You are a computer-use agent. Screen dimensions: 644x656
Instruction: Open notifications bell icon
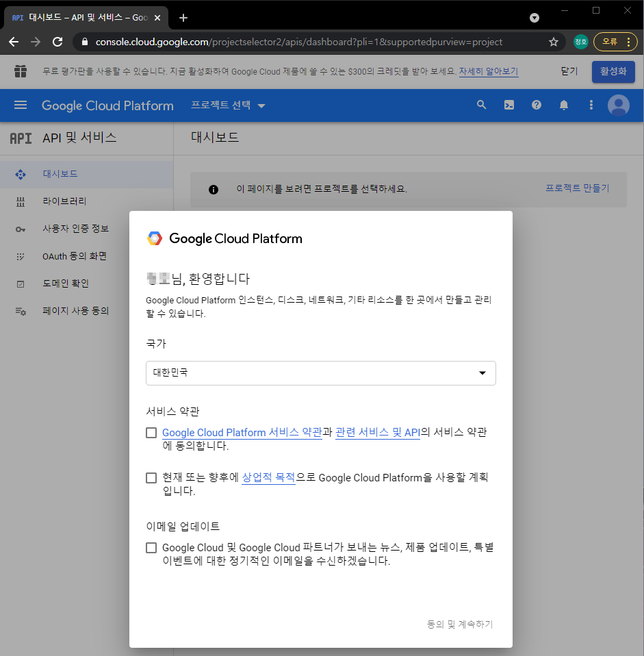pyautogui.click(x=564, y=105)
